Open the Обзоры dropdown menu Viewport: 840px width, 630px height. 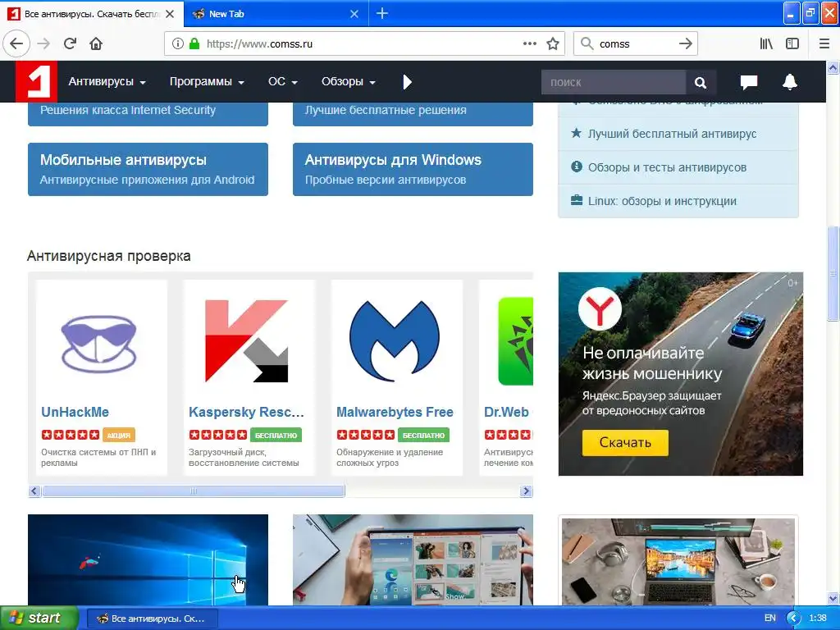348,81
